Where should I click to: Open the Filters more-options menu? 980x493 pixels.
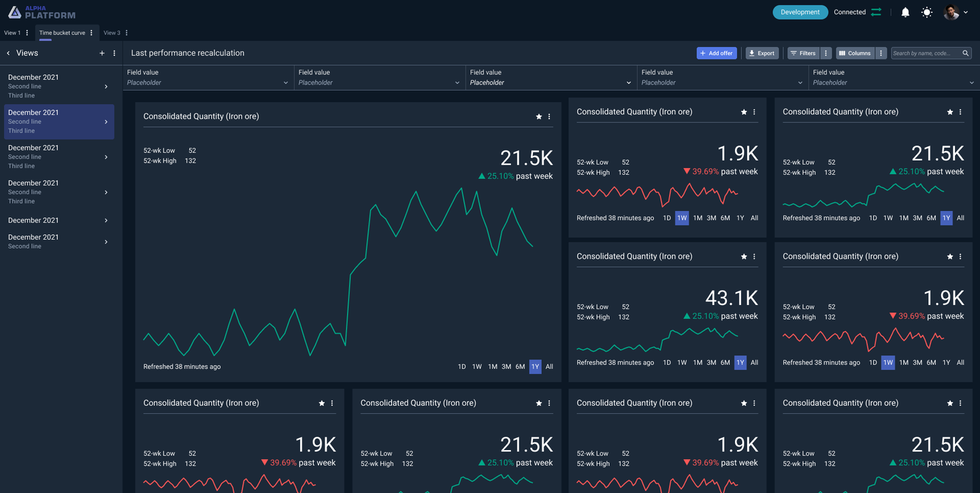(x=826, y=53)
